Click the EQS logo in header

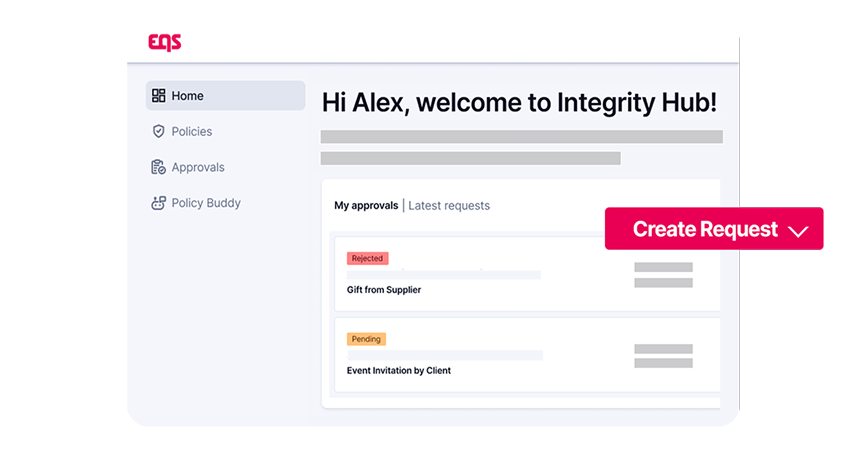pyautogui.click(x=164, y=42)
